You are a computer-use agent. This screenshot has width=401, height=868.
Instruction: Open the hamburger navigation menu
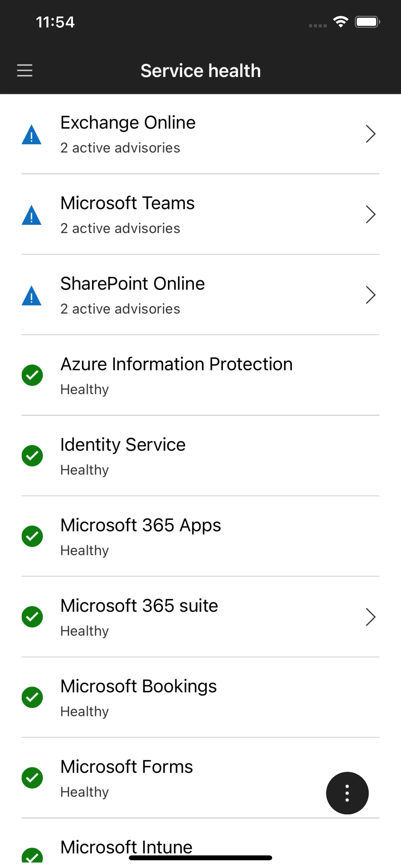click(x=25, y=70)
